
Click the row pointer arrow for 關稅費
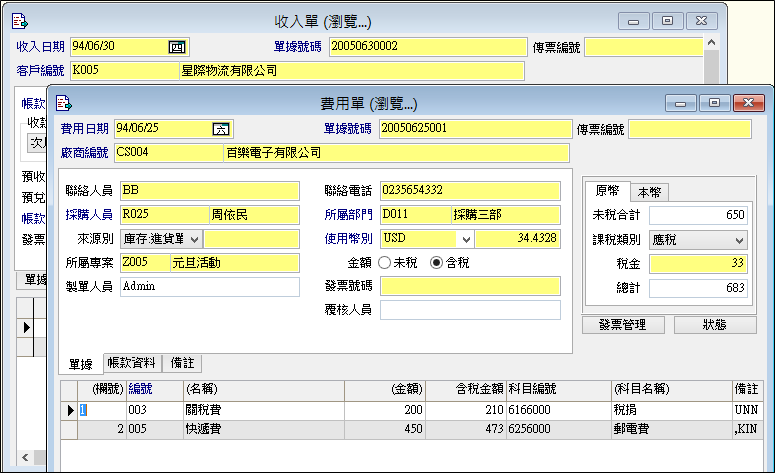point(70,410)
